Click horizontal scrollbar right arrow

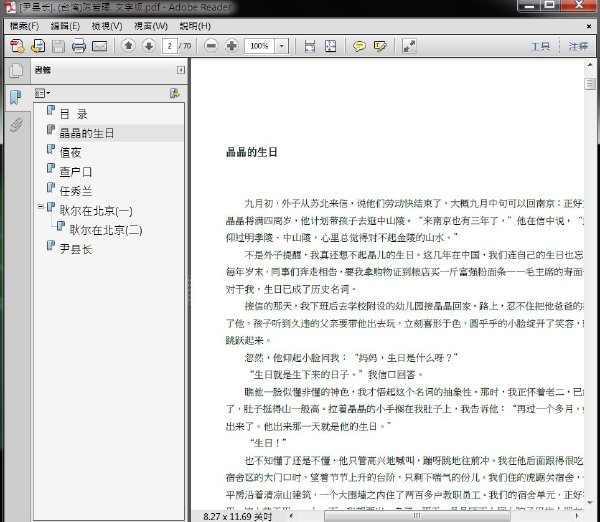point(577,516)
